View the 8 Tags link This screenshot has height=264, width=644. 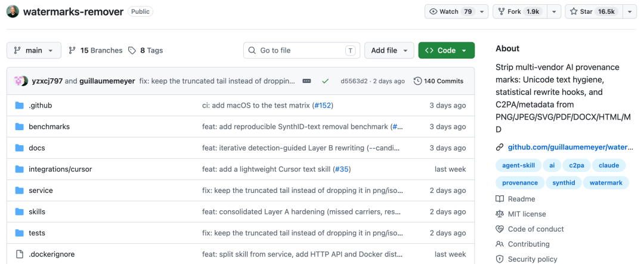[145, 50]
